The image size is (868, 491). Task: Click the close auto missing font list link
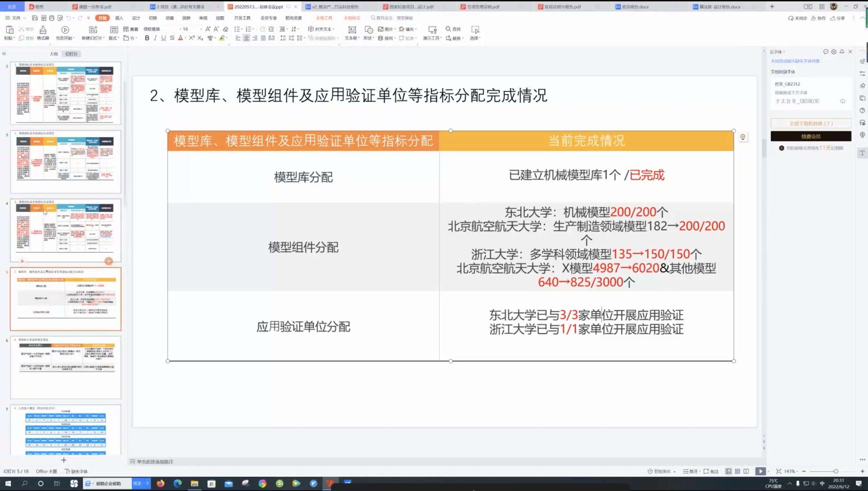(x=795, y=61)
